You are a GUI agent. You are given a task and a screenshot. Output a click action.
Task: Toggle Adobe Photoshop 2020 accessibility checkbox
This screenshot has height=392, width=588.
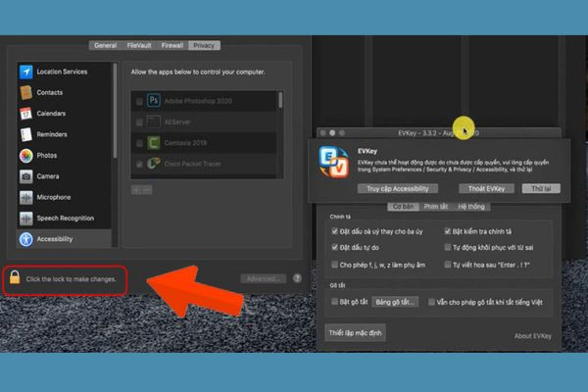tap(139, 102)
